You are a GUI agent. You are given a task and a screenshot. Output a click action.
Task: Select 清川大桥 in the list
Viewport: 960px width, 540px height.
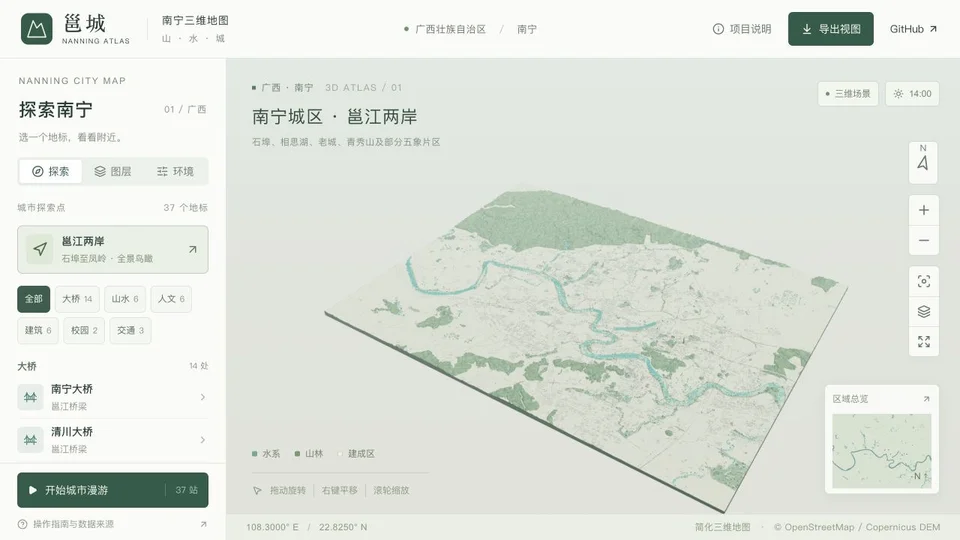point(113,440)
